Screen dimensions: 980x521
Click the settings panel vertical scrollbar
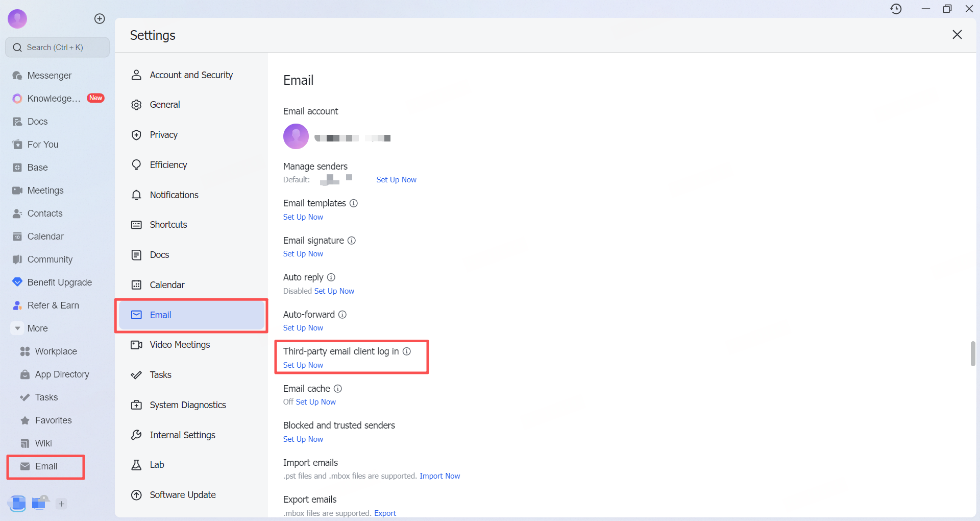pos(973,353)
